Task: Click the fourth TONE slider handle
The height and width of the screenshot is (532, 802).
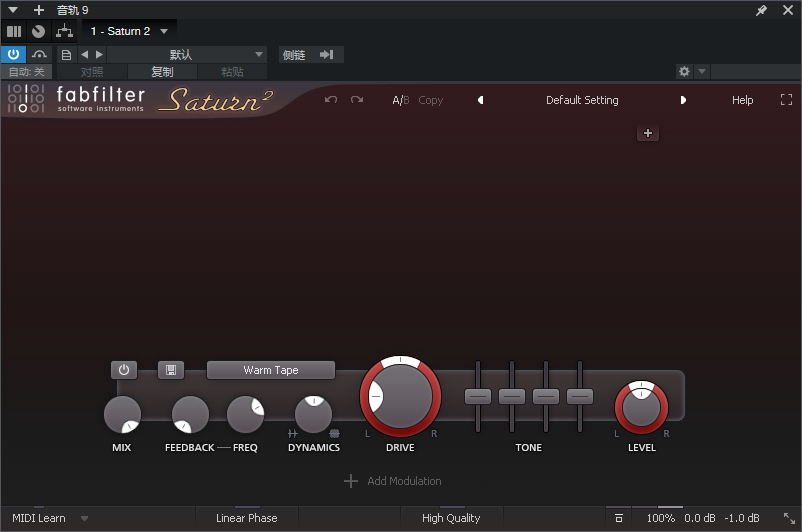Action: point(580,396)
